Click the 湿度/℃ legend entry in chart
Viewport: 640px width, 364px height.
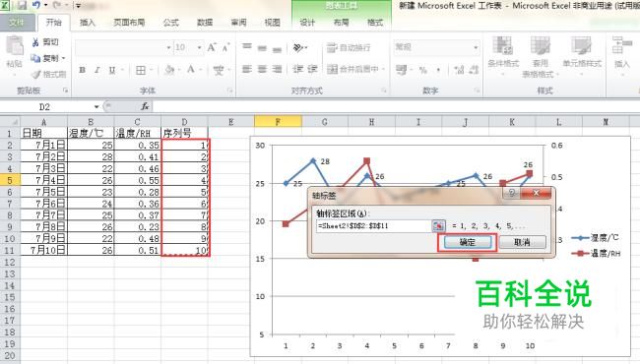[x=596, y=238]
